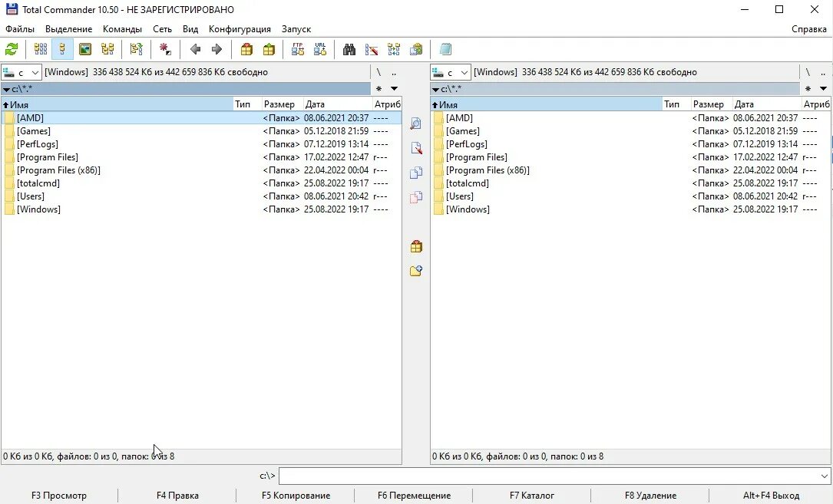Select [Games] folder in right panel
This screenshot has width=833, height=504.
pos(630,131)
